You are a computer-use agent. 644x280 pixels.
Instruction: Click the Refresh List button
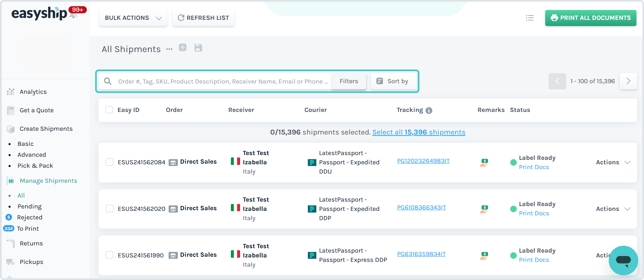coord(203,18)
